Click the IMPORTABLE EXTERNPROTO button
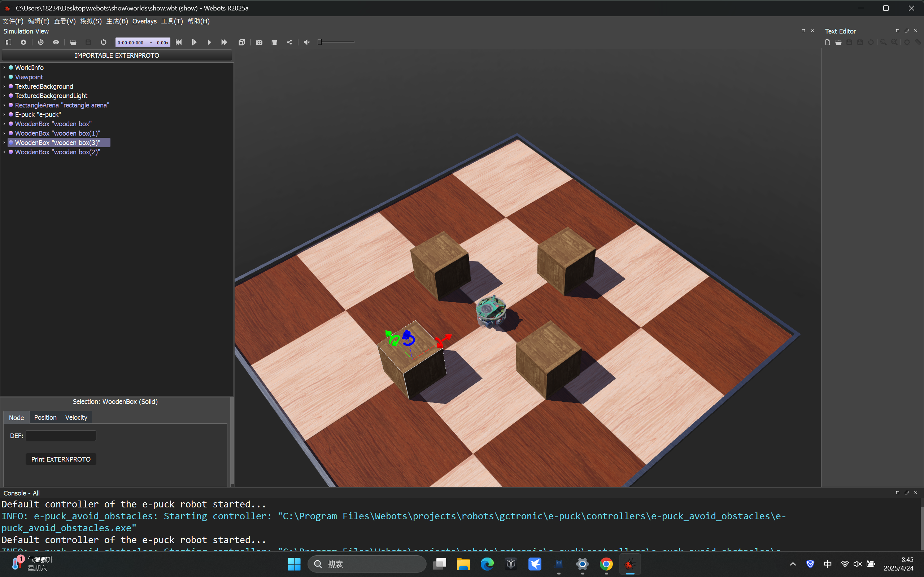Screen dimensions: 924x577 (x=117, y=55)
